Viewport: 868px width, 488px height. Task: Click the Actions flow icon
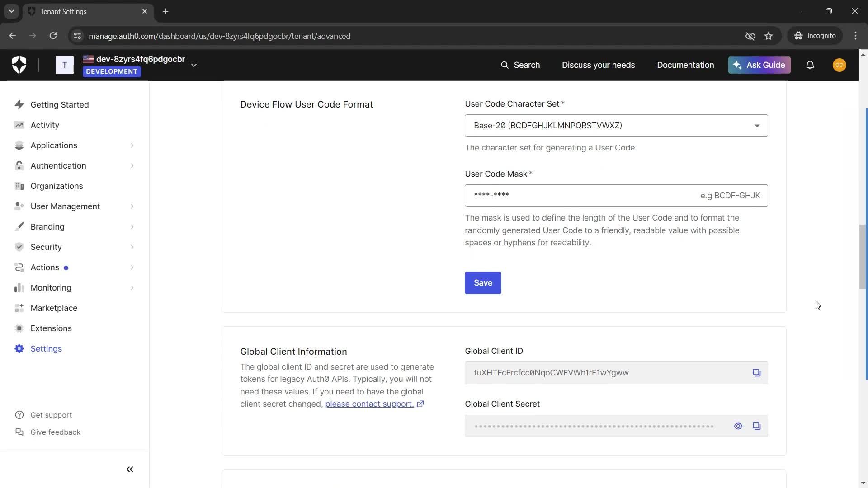(x=19, y=267)
